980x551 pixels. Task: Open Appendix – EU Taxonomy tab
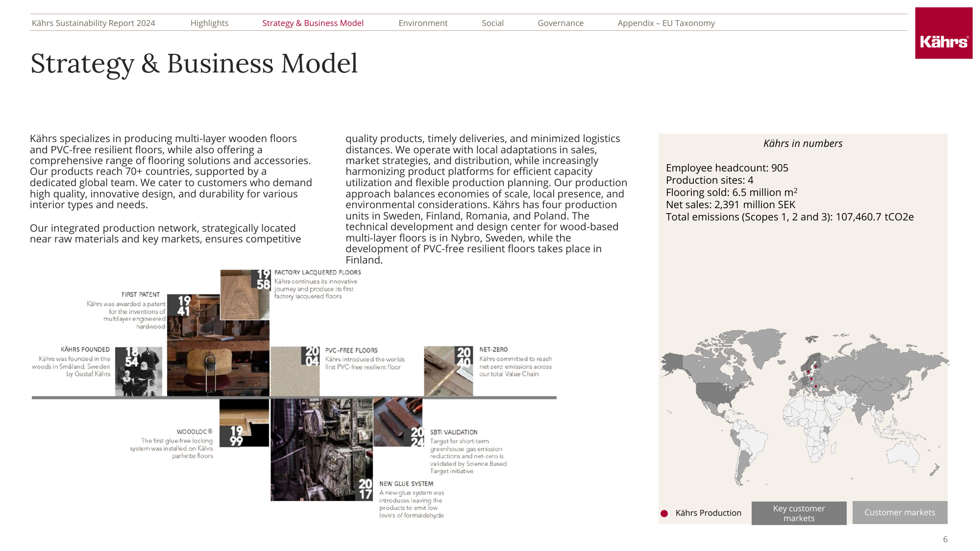pyautogui.click(x=666, y=23)
